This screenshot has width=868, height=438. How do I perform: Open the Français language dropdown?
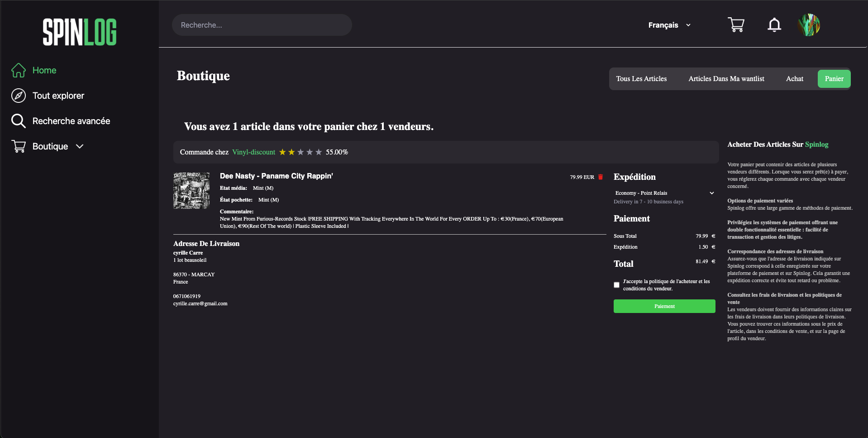(x=669, y=25)
